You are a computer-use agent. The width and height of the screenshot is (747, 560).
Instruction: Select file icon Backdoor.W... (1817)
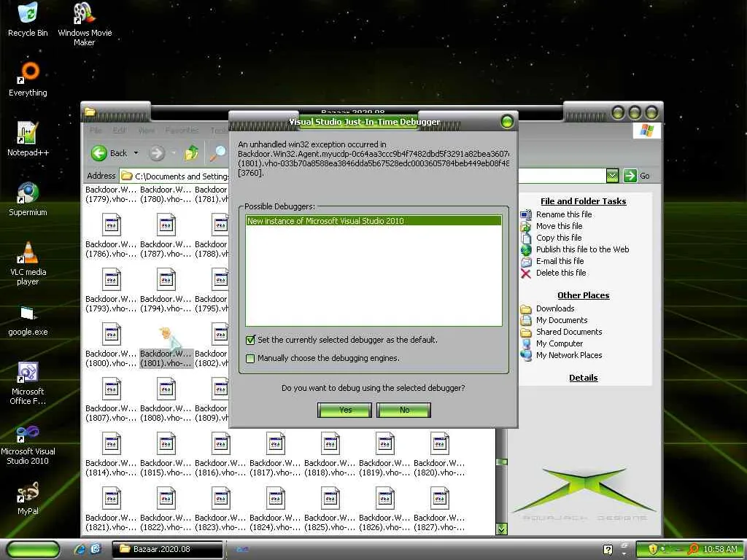(275, 444)
